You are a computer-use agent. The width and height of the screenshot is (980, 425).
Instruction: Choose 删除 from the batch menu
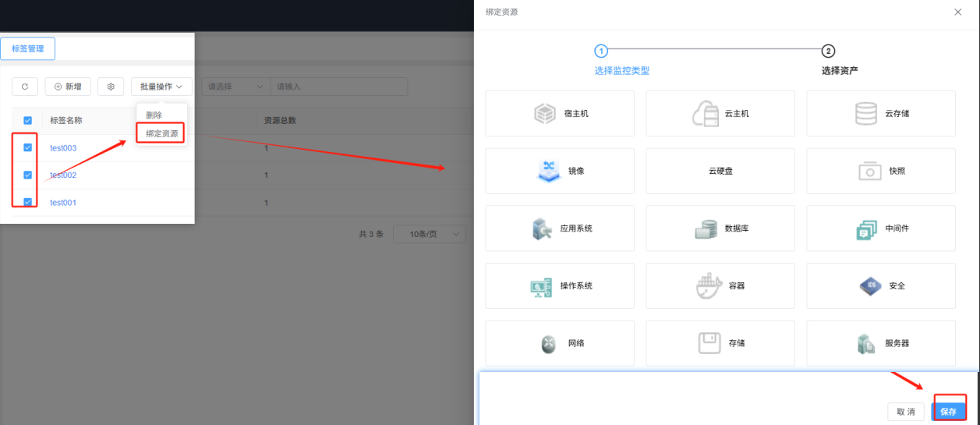point(154,115)
